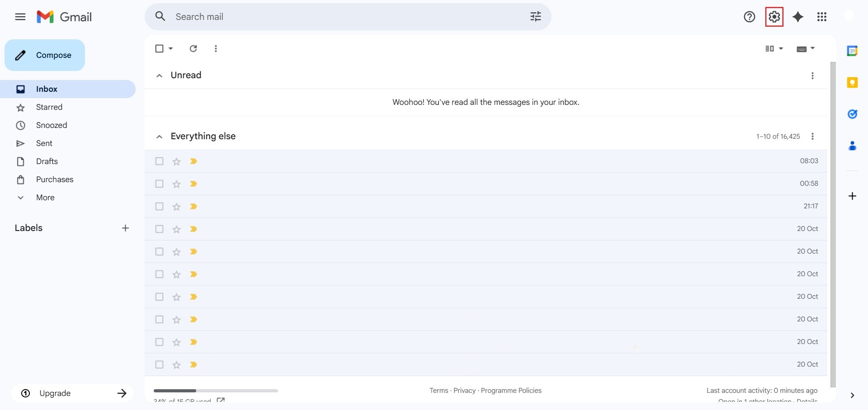Open Google Keep side panel icon
This screenshot has width=868, height=410.
[852, 83]
